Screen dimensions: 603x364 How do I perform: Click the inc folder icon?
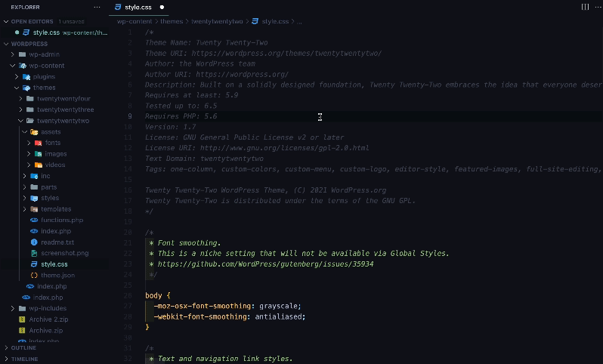tap(34, 176)
